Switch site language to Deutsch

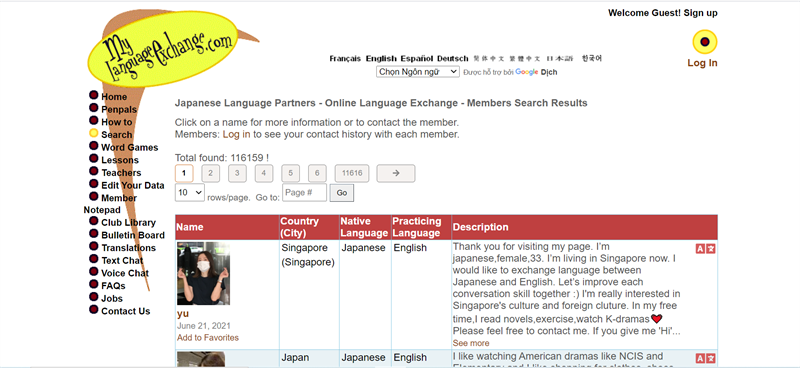tap(453, 59)
